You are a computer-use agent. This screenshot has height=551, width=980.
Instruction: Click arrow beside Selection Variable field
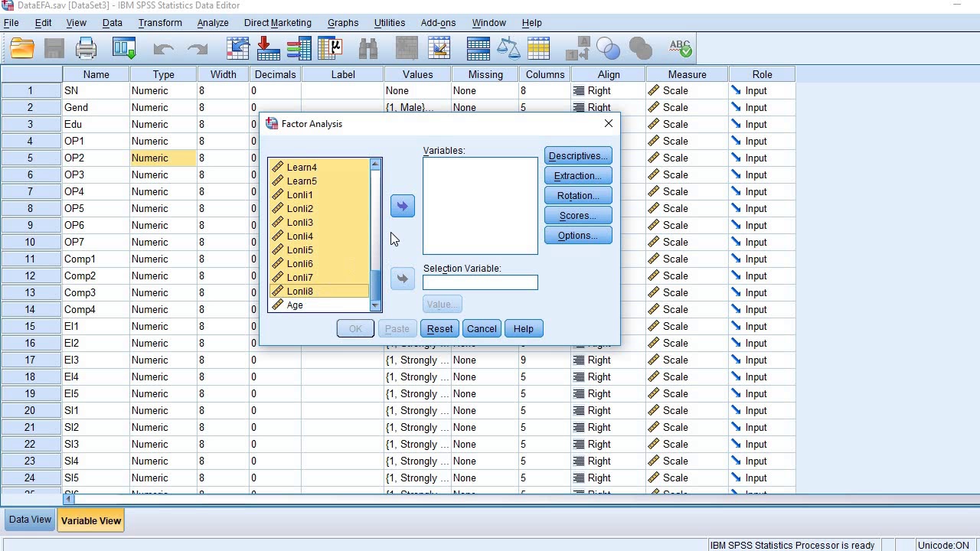(403, 279)
